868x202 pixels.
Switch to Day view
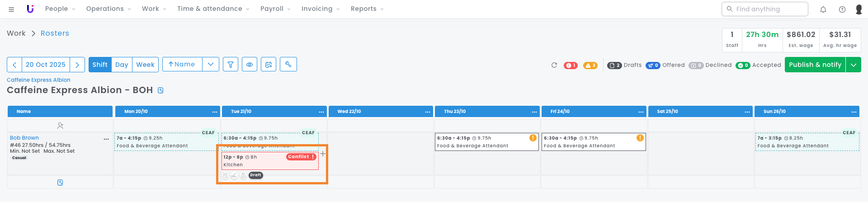pyautogui.click(x=122, y=65)
